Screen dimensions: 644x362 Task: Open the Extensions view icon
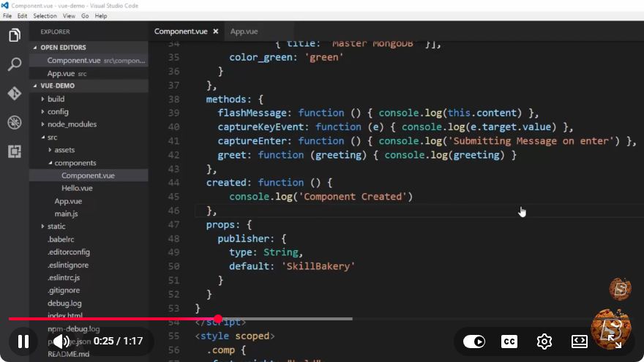pyautogui.click(x=15, y=151)
